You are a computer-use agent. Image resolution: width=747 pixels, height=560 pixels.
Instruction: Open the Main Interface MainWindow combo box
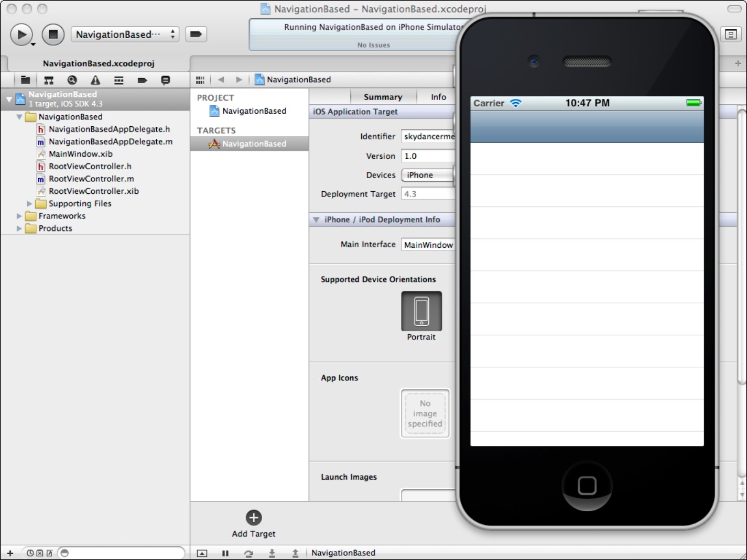tap(428, 245)
